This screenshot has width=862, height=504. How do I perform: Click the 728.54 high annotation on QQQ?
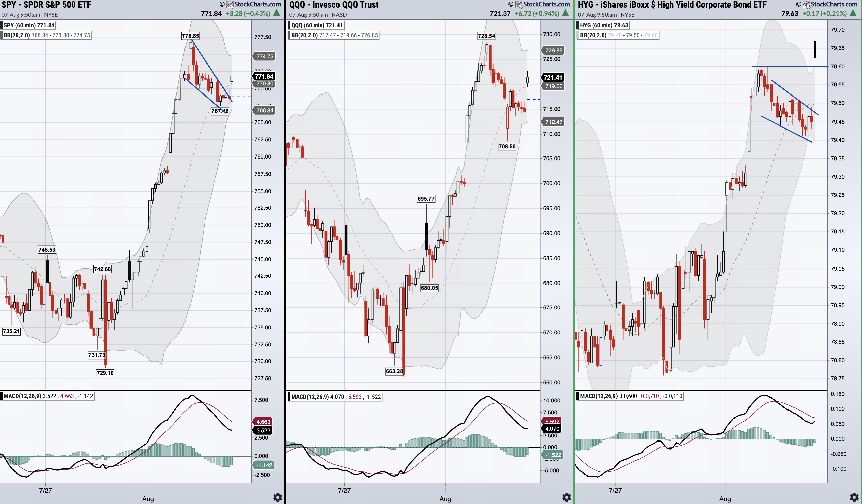486,36
